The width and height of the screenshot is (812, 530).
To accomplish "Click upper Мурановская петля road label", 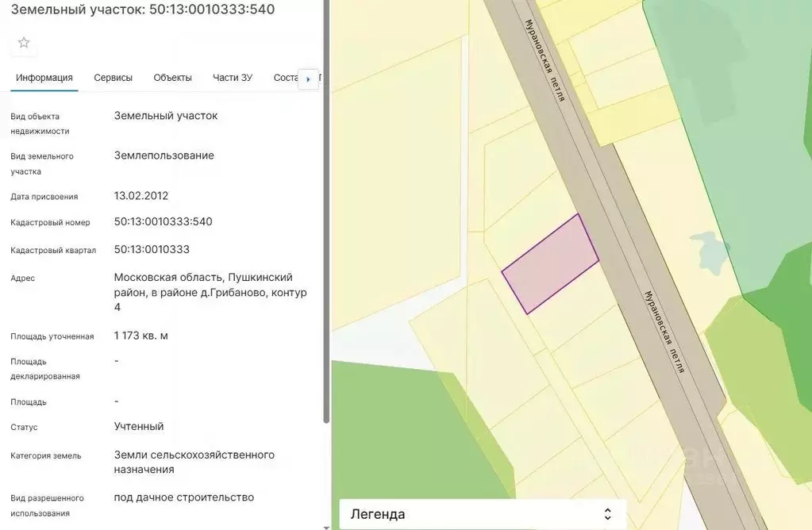I will click(546, 60).
